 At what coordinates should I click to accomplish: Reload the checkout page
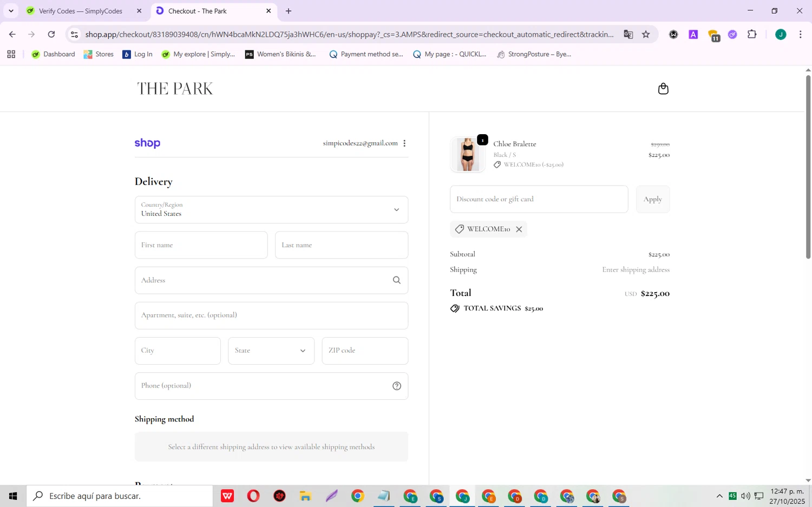tap(51, 34)
